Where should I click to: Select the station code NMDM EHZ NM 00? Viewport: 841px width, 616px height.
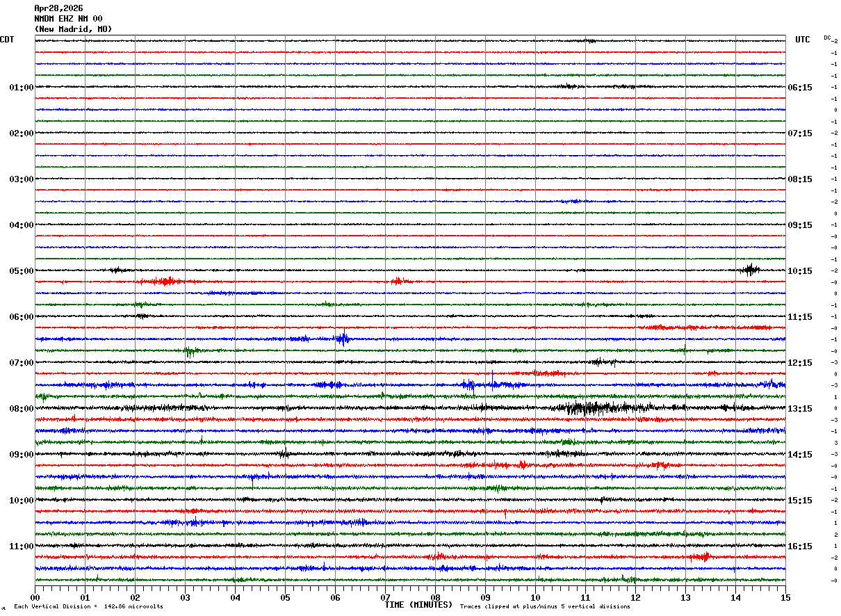point(68,19)
